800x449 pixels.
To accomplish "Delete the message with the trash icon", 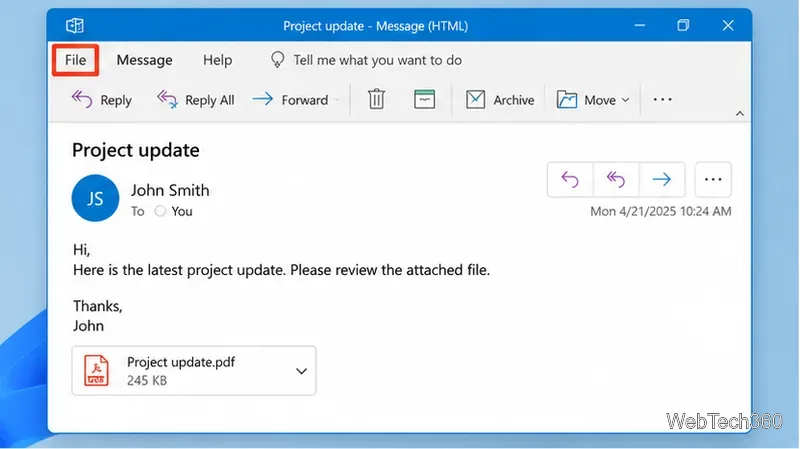I will (377, 99).
